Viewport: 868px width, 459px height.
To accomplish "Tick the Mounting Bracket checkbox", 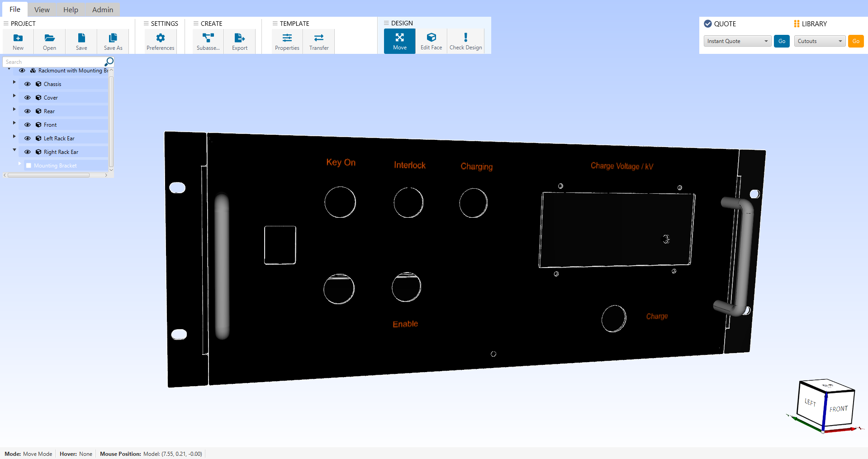I will point(29,166).
